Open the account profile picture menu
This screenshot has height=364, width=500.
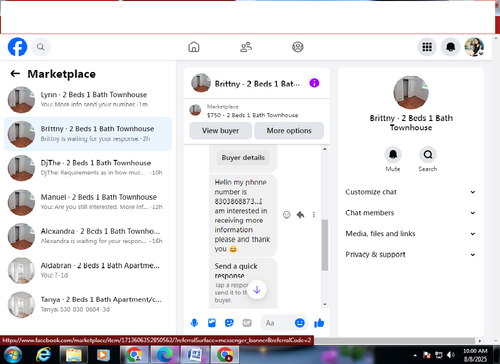(x=474, y=47)
